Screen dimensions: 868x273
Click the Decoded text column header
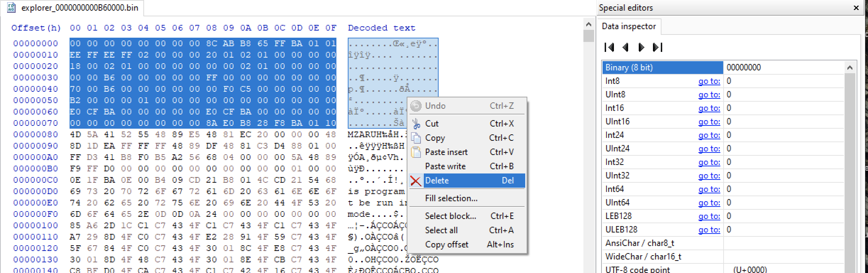tap(381, 28)
